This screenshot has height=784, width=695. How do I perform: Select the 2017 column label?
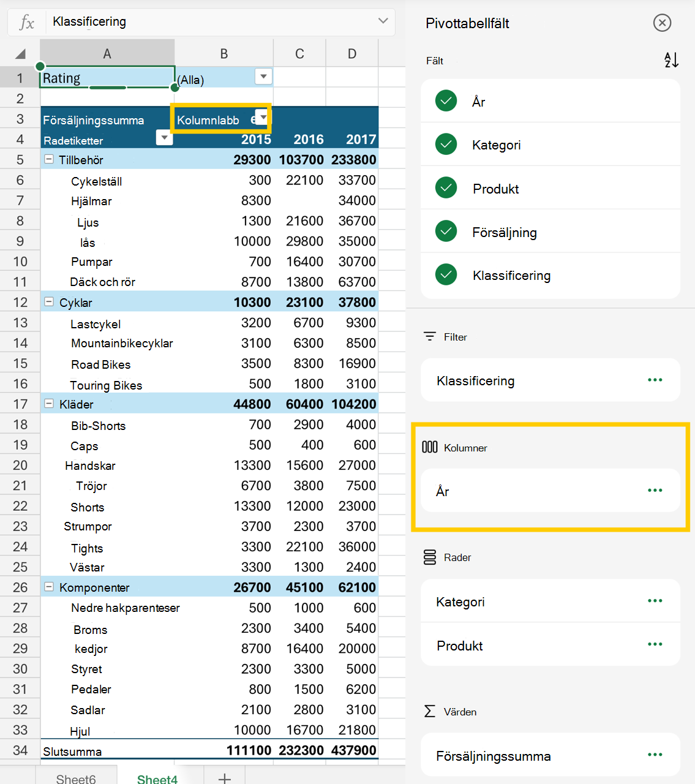click(x=361, y=139)
